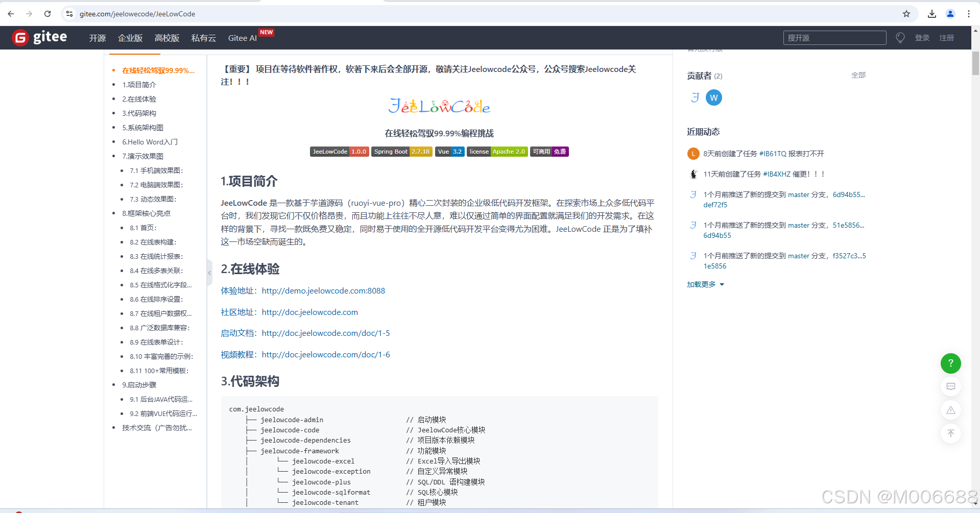Click the floating warning report icon

coord(951,410)
